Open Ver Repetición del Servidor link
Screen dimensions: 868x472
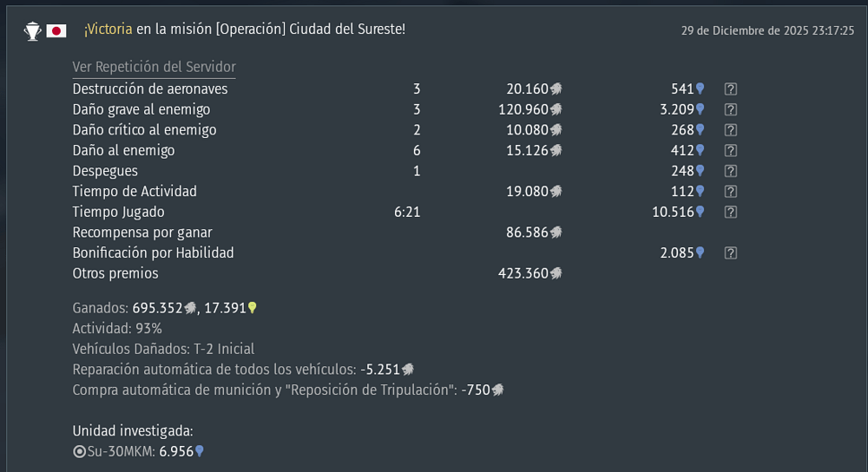[x=154, y=67]
